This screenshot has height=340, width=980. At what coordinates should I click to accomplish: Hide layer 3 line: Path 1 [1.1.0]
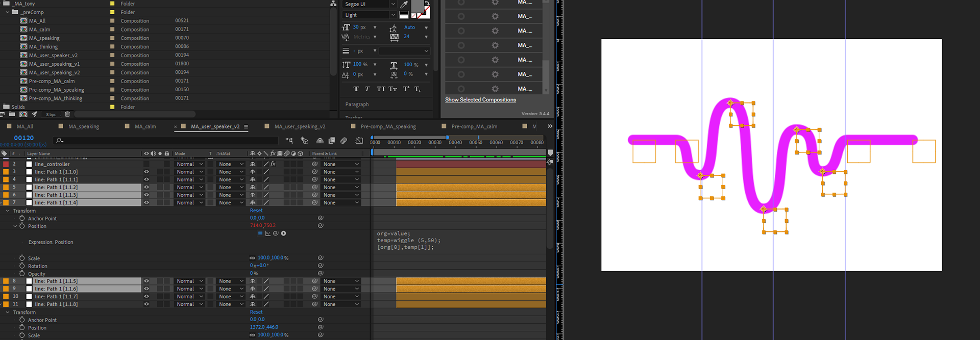[146, 172]
